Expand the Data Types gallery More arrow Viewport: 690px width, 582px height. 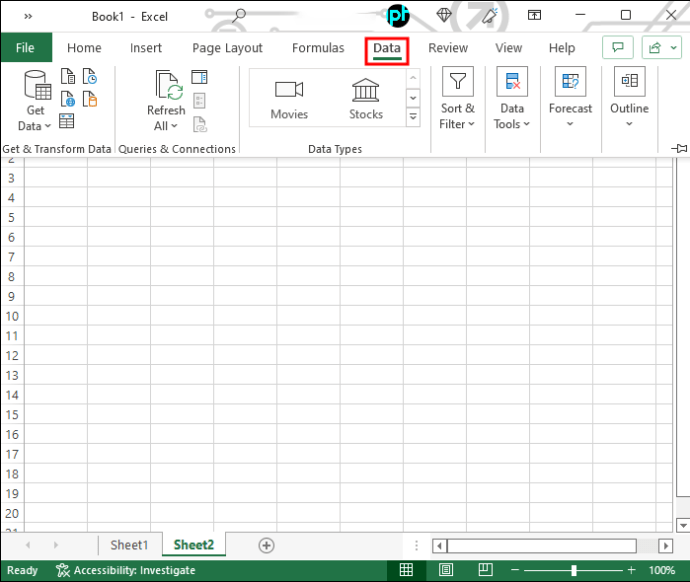(413, 117)
